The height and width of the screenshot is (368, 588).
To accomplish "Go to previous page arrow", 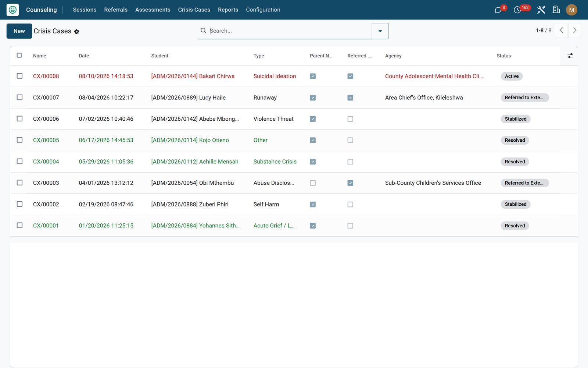I will tap(561, 31).
